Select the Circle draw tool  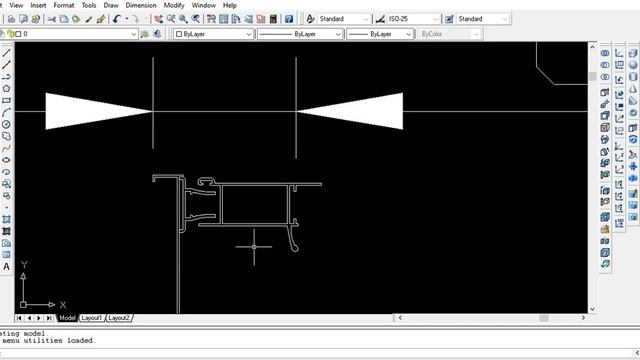tap(6, 124)
